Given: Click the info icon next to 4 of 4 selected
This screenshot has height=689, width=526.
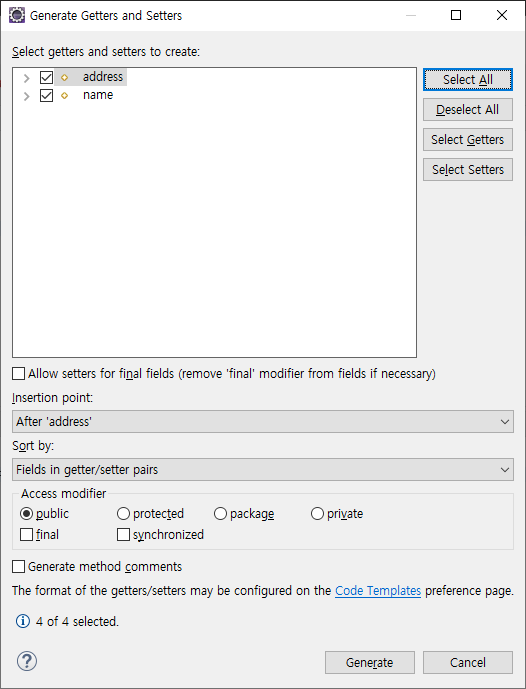Looking at the screenshot, I should (23, 621).
